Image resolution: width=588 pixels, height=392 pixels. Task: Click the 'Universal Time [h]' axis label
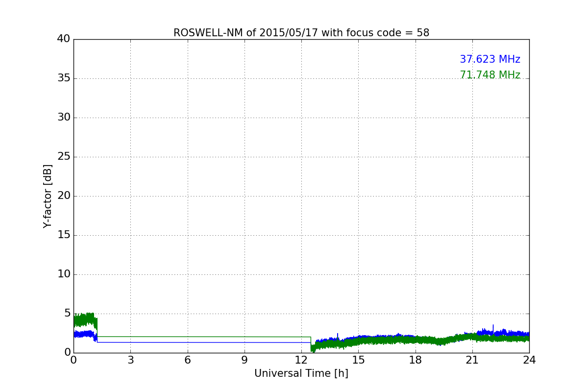(301, 373)
